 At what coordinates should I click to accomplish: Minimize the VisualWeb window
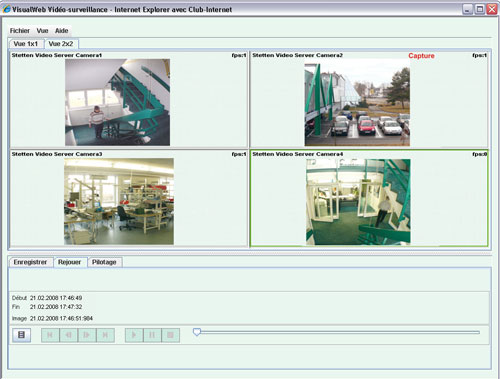pyautogui.click(x=467, y=9)
